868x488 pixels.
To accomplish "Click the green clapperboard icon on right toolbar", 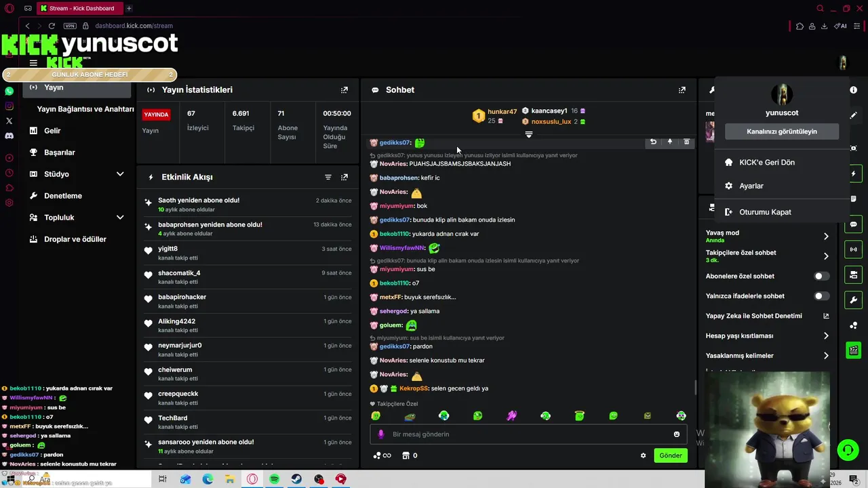I will pyautogui.click(x=854, y=350).
